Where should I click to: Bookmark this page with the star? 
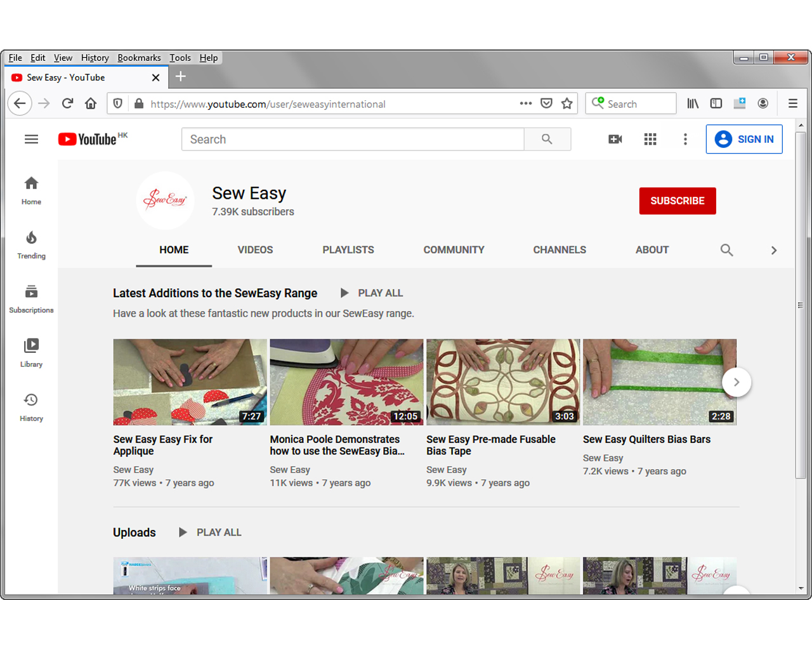[567, 103]
